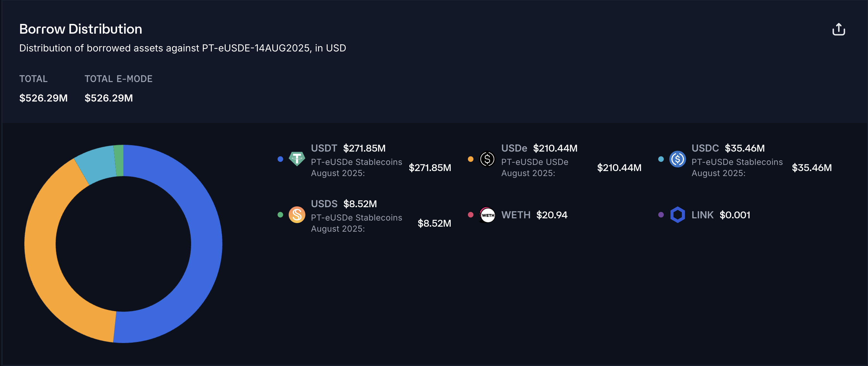Viewport: 868px width, 366px height.
Task: Click the WETH token icon
Action: click(487, 214)
